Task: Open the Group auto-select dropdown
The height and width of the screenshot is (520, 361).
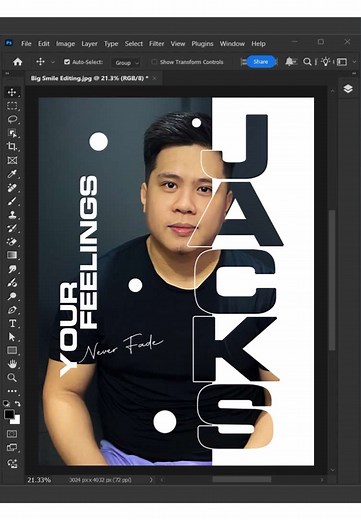Action: (126, 63)
